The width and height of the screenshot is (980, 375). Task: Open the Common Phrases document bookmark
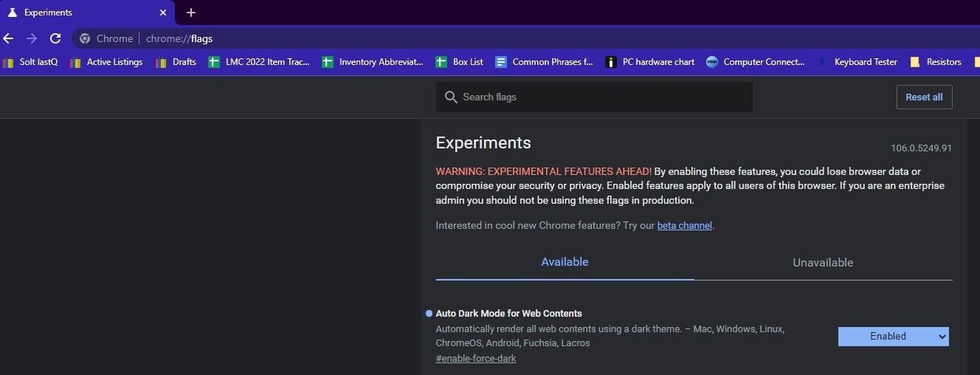tap(545, 62)
